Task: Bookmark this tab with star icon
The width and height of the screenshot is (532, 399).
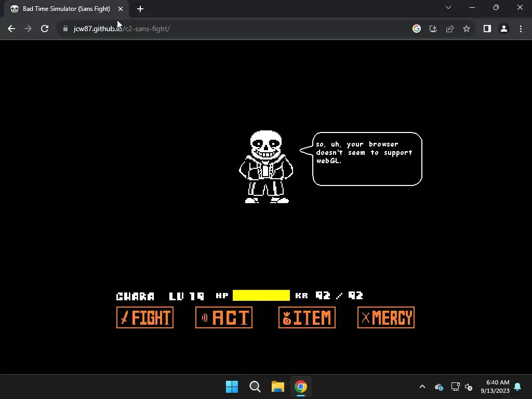Action: click(467, 29)
